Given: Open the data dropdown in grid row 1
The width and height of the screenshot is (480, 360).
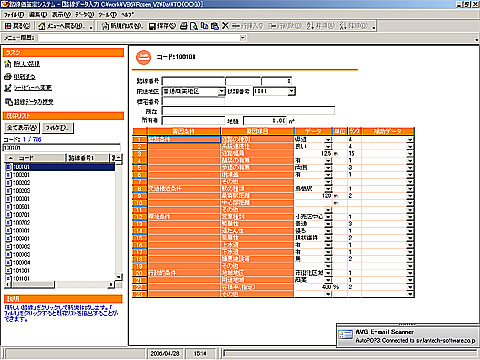Looking at the screenshot, I should (x=328, y=139).
